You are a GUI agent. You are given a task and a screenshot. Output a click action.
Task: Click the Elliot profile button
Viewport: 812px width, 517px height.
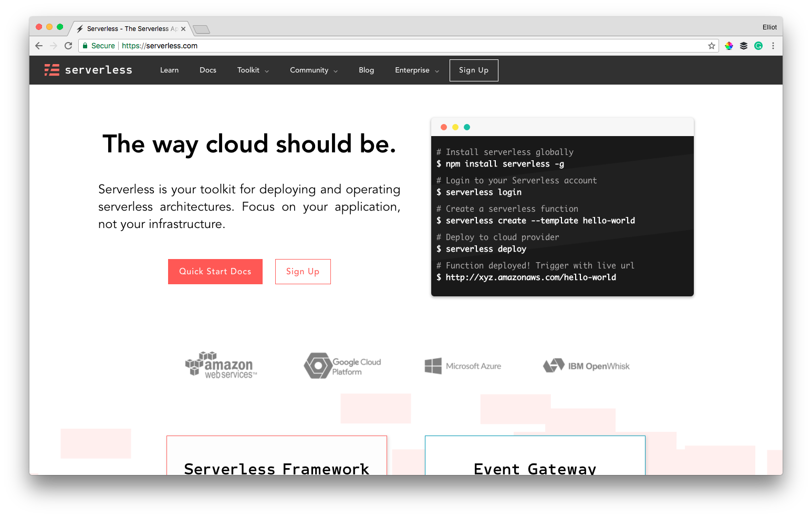coord(769,27)
